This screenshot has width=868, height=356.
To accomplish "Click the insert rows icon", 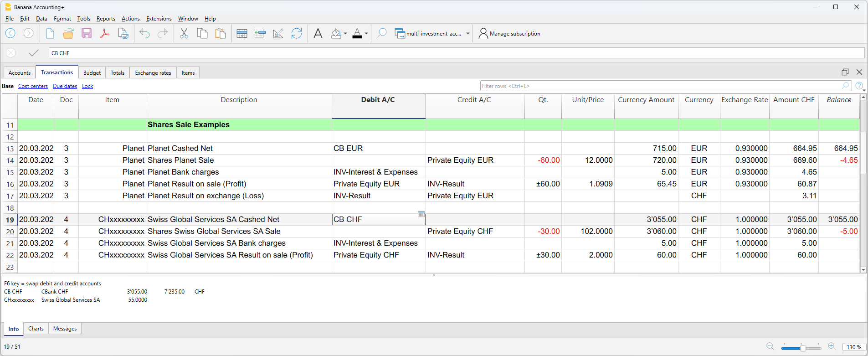I will [260, 33].
